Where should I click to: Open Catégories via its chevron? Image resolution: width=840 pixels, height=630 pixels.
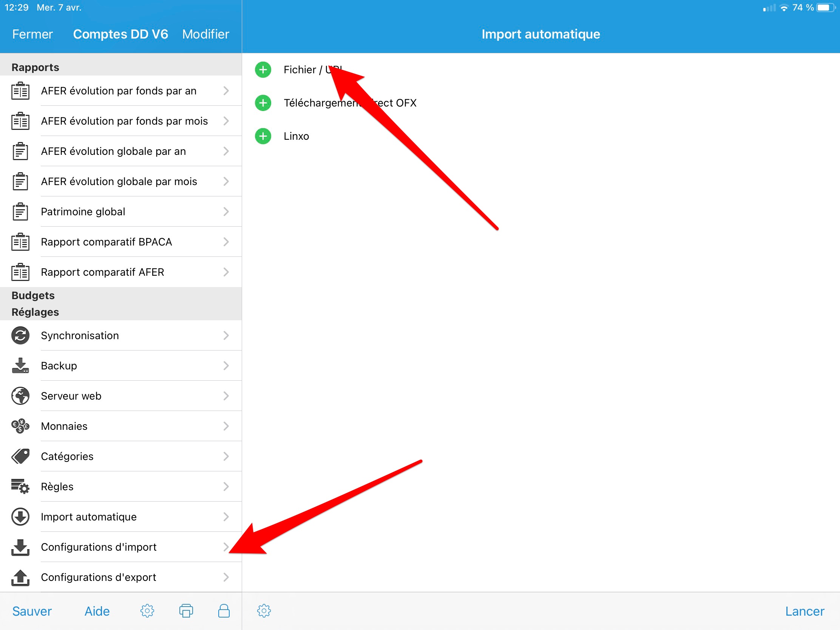point(226,457)
